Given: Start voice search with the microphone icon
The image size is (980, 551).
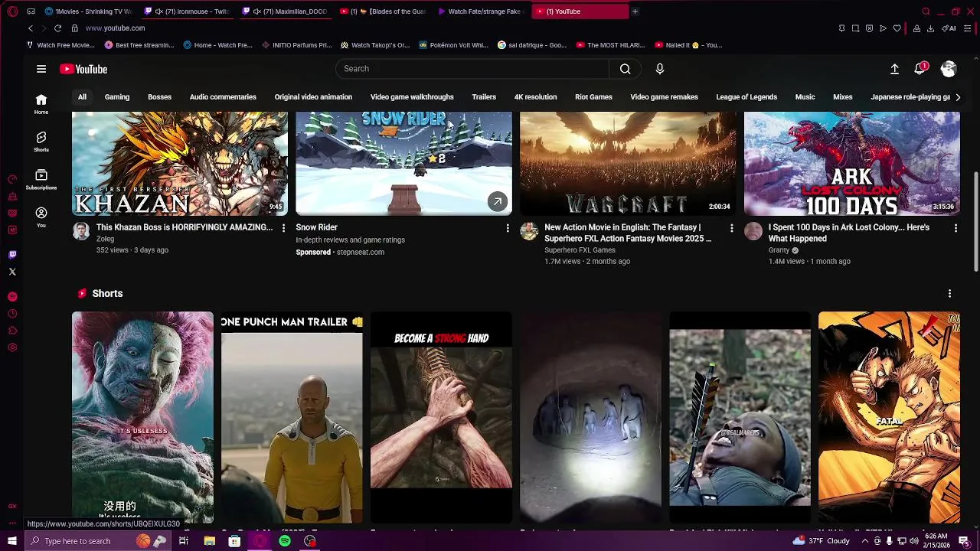Looking at the screenshot, I should (x=659, y=69).
